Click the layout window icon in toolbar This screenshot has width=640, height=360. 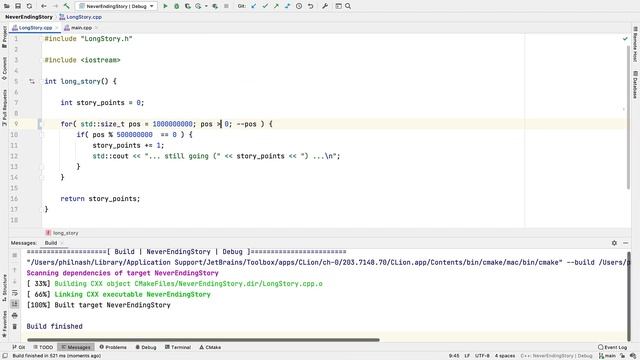[338, 6]
